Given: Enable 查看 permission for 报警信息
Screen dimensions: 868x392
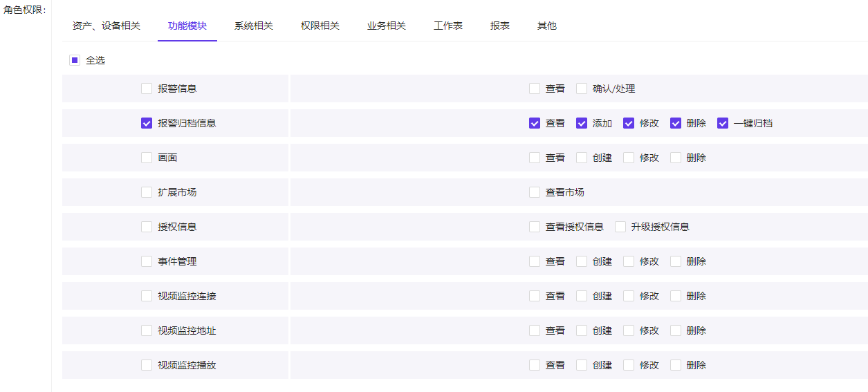Looking at the screenshot, I should (x=535, y=88).
